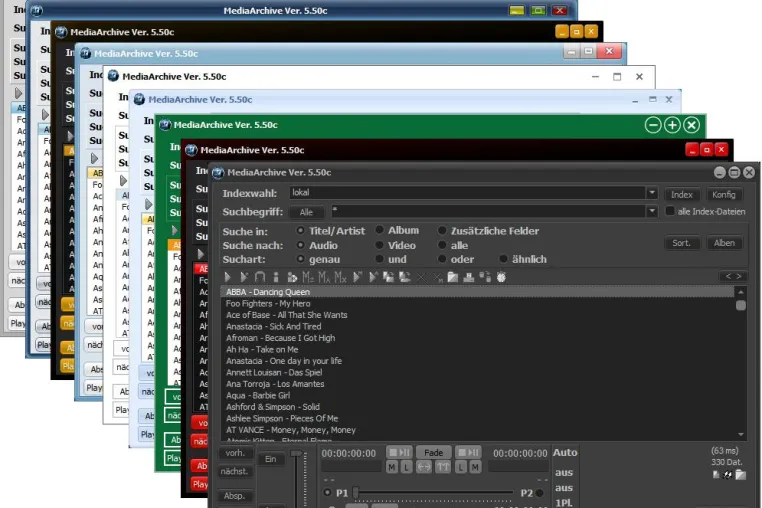
Task: Select the Album radio button
Action: [x=379, y=230]
